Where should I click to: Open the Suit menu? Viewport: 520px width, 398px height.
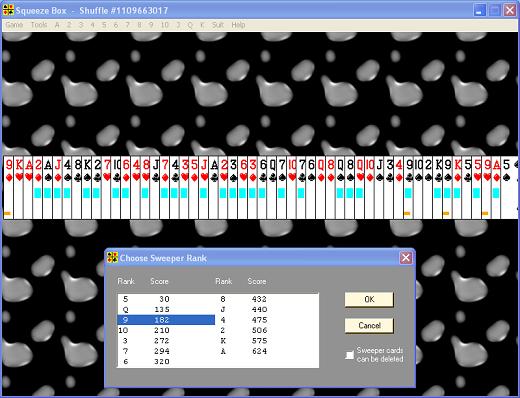(x=218, y=25)
